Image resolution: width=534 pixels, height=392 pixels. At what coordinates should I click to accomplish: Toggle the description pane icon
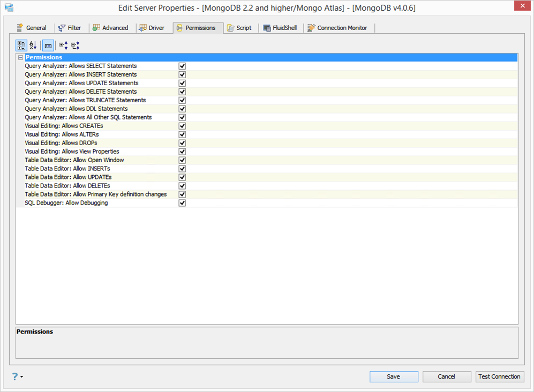tap(48, 46)
